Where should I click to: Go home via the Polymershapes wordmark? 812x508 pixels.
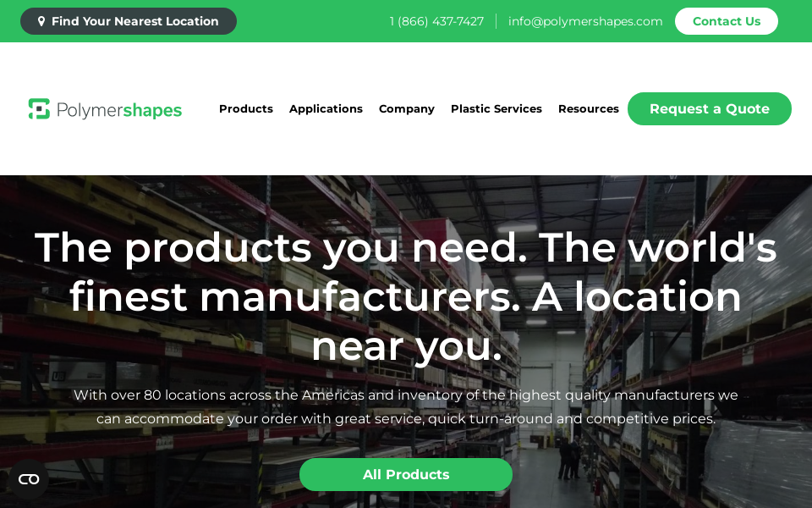point(119,110)
